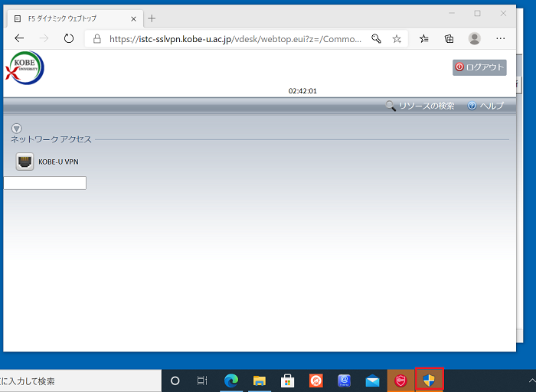Screen dimensions: 536x392
Task: Open Task View on taskbar
Action: click(202, 381)
